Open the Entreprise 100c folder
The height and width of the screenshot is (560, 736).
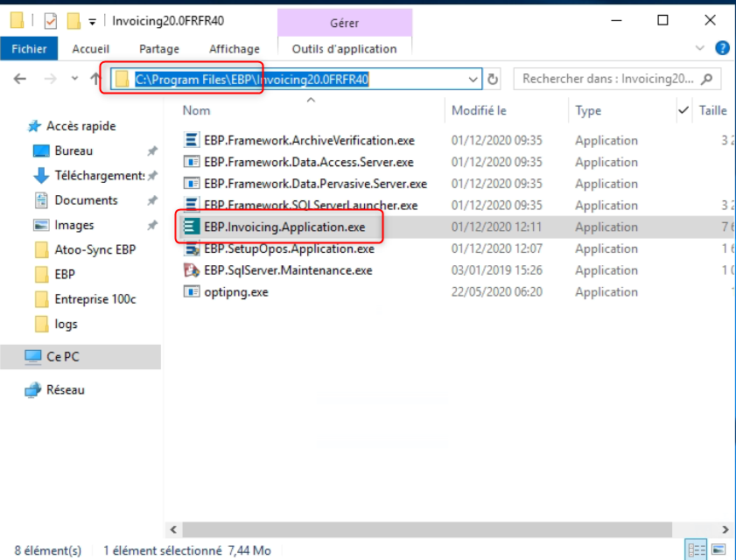tap(95, 299)
